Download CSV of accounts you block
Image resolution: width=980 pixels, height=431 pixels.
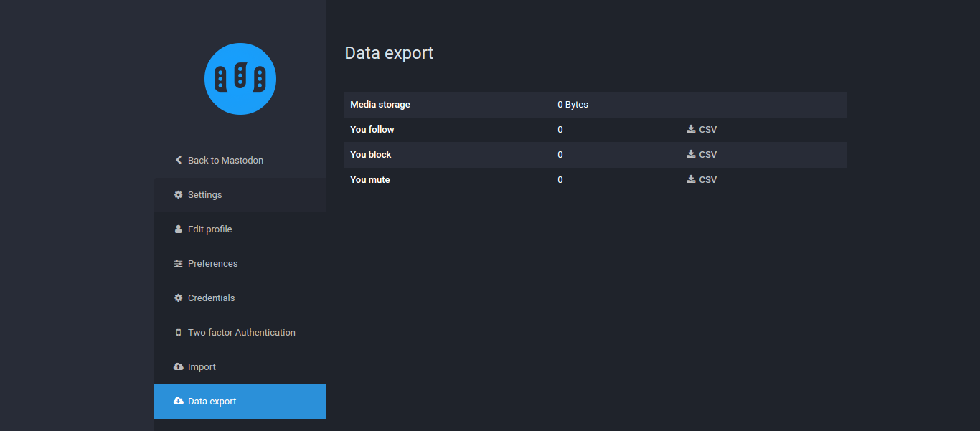coord(702,155)
